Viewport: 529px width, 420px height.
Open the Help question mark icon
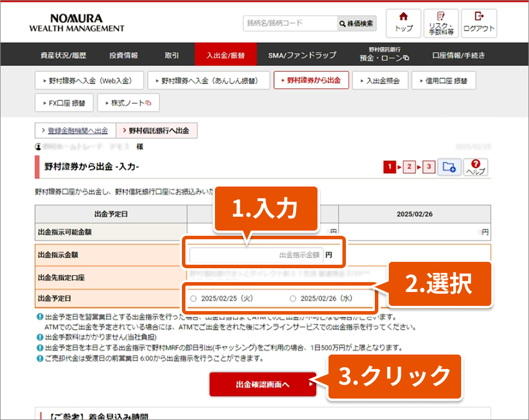point(476,167)
